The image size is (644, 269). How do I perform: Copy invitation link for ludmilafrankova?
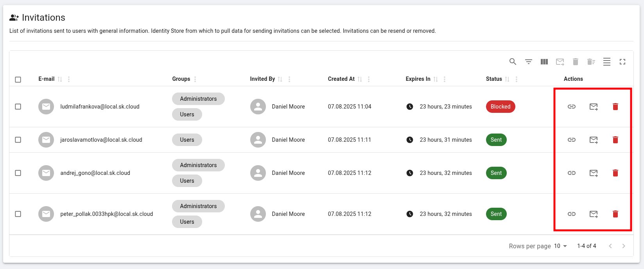[x=571, y=107]
